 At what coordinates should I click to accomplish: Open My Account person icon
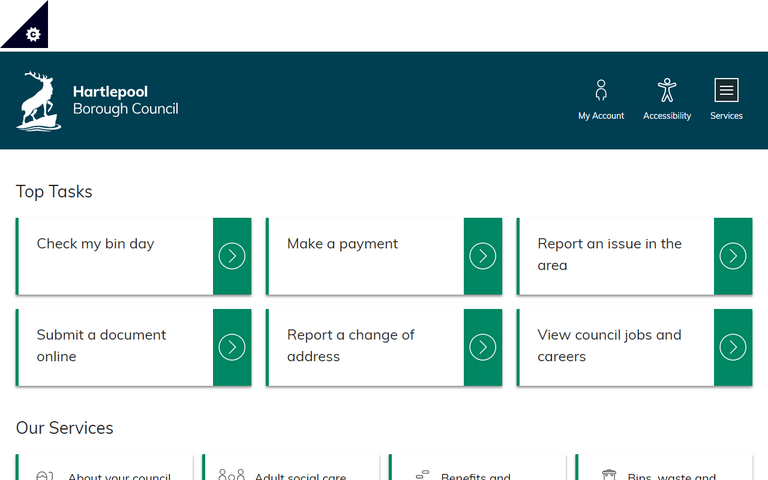(601, 91)
